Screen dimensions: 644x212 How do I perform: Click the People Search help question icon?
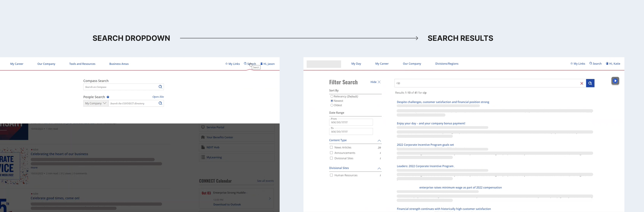[x=108, y=97]
